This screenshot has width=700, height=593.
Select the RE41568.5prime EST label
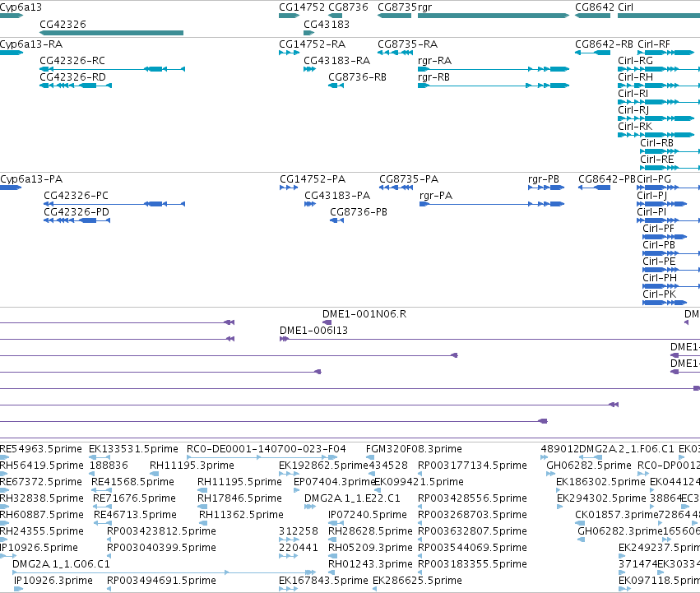click(x=132, y=482)
